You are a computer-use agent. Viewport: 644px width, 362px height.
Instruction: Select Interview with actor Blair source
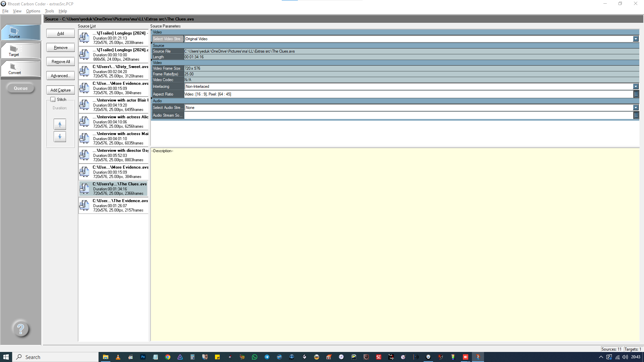[113, 105]
